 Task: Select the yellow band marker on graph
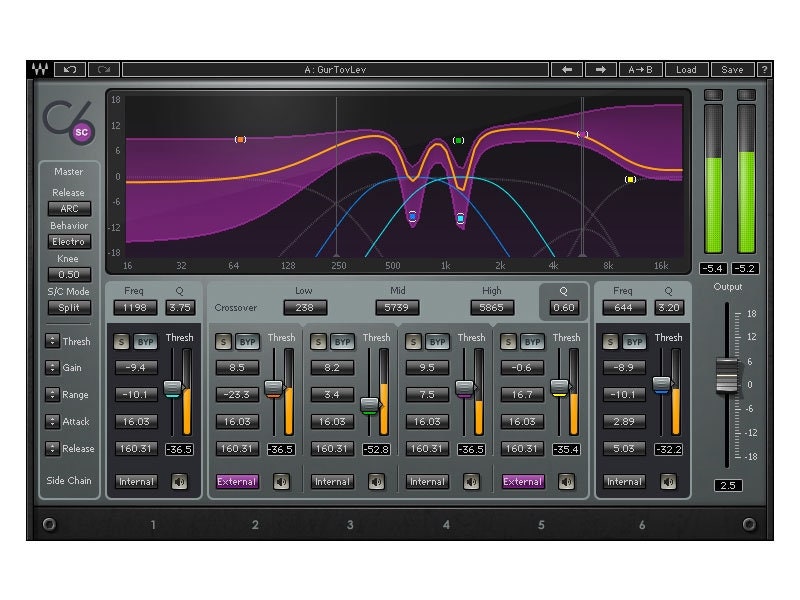click(x=630, y=180)
